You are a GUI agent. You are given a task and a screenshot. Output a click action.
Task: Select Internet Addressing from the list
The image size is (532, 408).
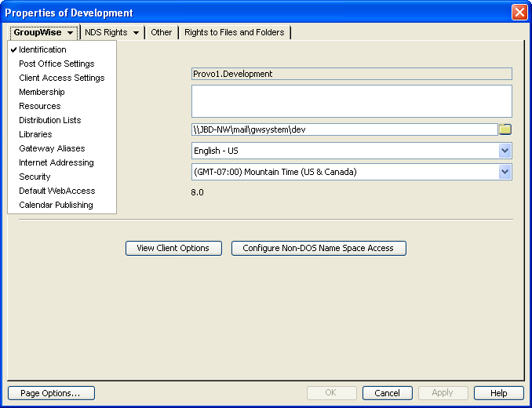tap(56, 163)
